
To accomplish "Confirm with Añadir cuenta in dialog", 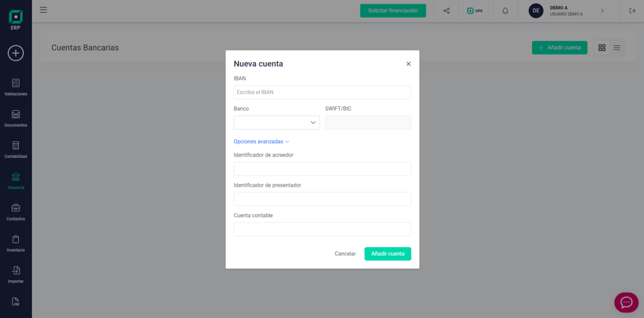I will click(x=387, y=254).
